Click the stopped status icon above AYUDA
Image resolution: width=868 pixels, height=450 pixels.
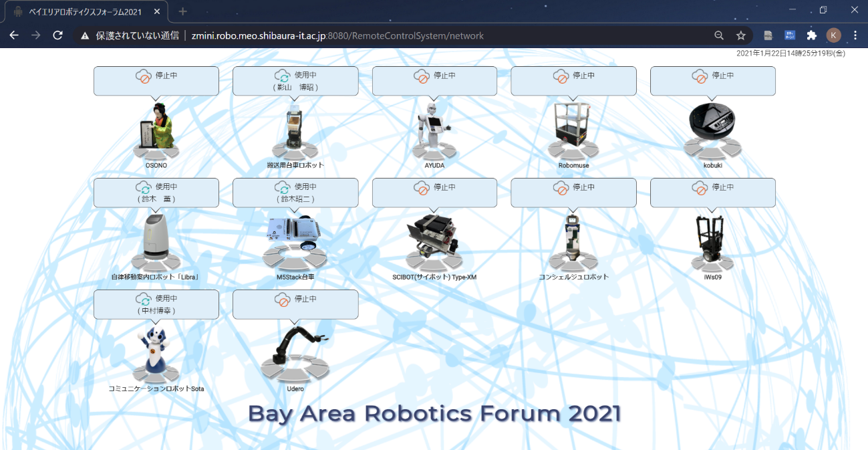[x=422, y=76]
